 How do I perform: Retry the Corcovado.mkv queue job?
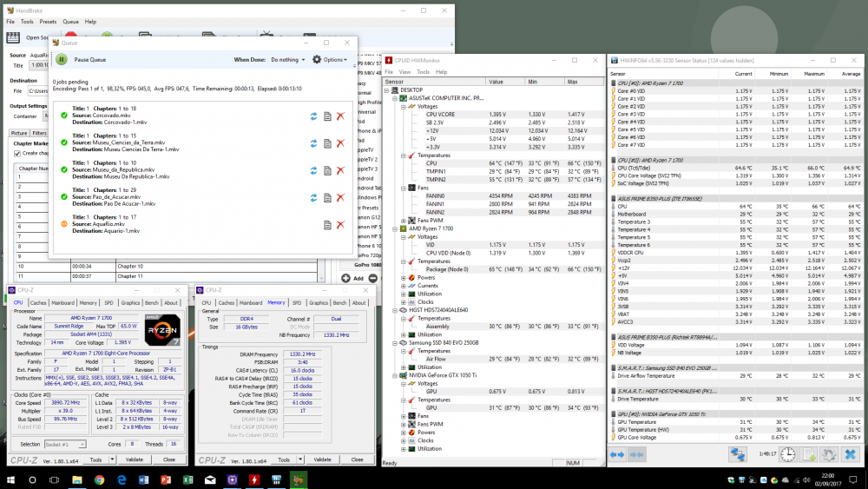313,116
